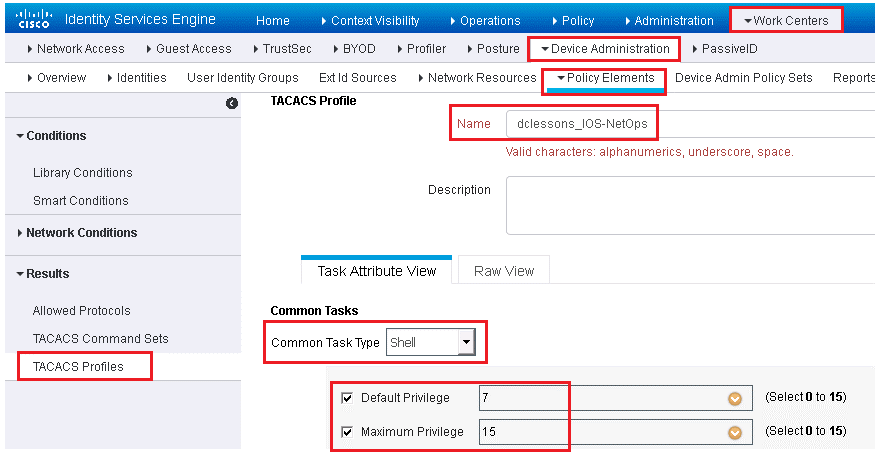
Task: Open the PassiveID submenu
Action: 725,49
